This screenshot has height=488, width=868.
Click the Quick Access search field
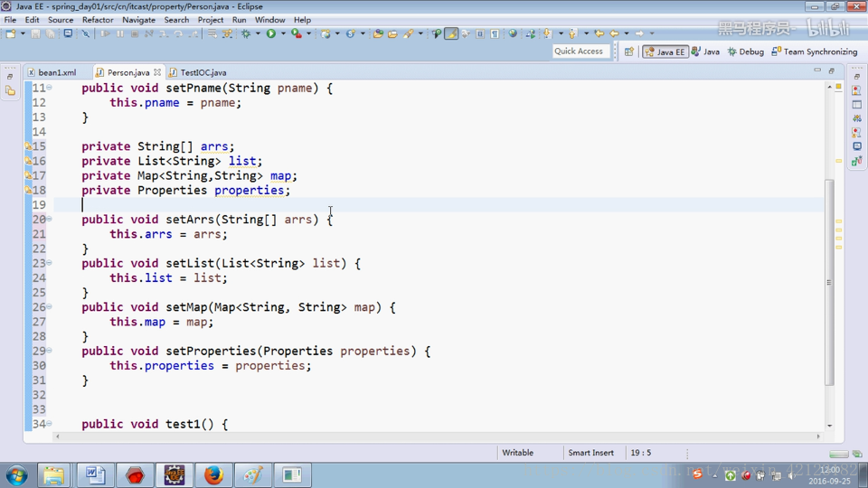(580, 52)
